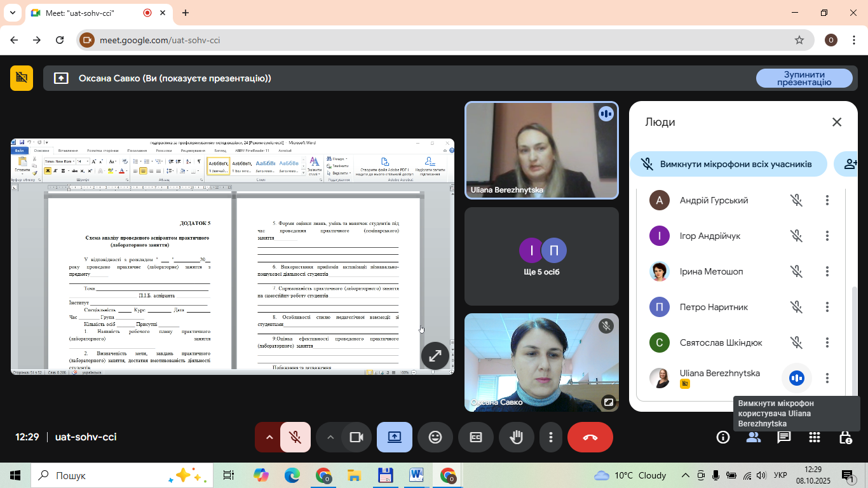
Task: Toggle the screen presentation button
Action: point(395,437)
